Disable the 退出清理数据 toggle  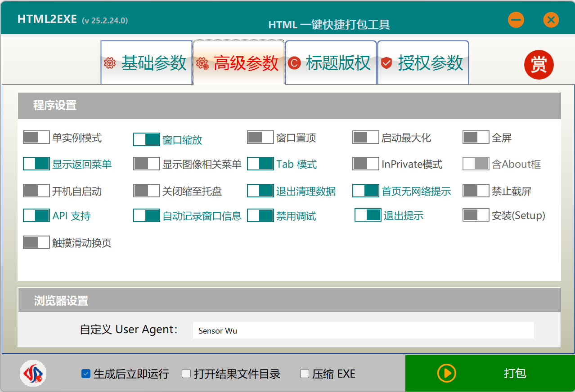point(260,191)
